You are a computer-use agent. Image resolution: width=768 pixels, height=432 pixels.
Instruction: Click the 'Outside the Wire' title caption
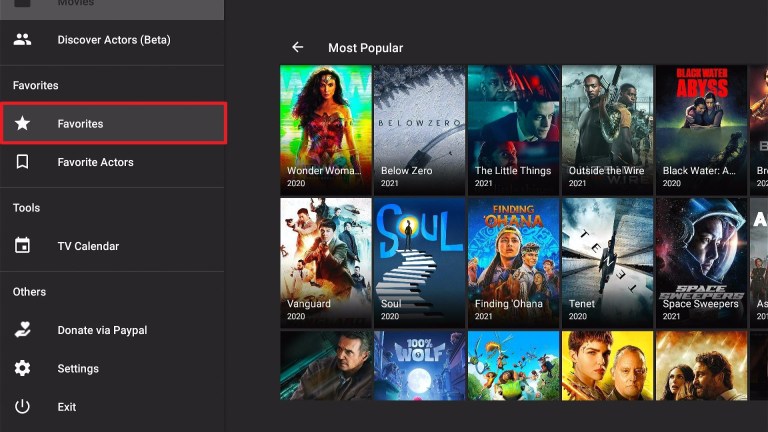(x=606, y=170)
